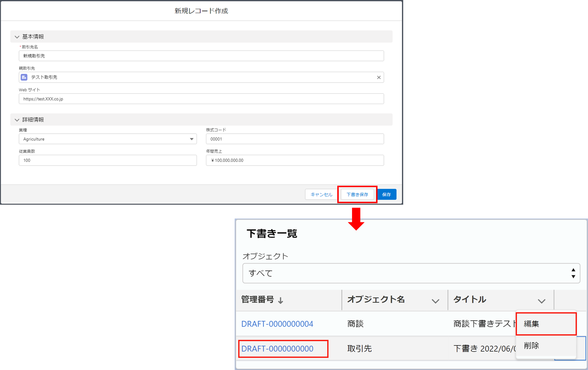Open the 業種 Agriculture dropdown
Image resolution: width=588 pixels, height=370 pixels.
click(108, 139)
